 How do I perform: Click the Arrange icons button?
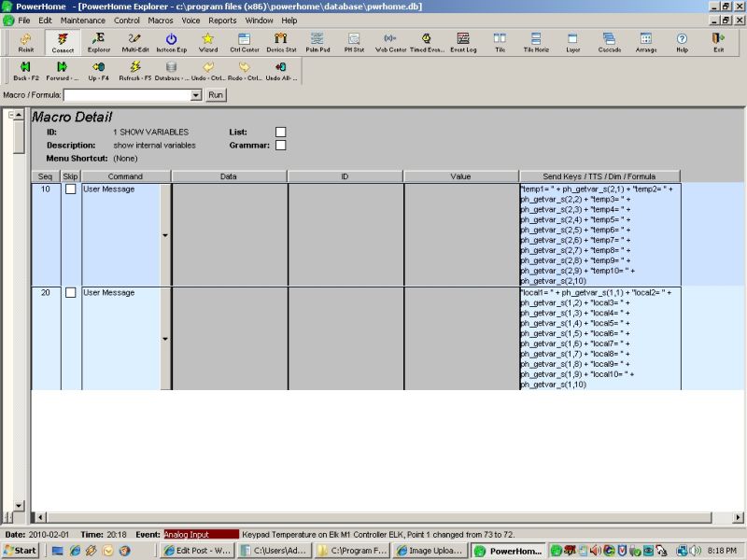(646, 42)
